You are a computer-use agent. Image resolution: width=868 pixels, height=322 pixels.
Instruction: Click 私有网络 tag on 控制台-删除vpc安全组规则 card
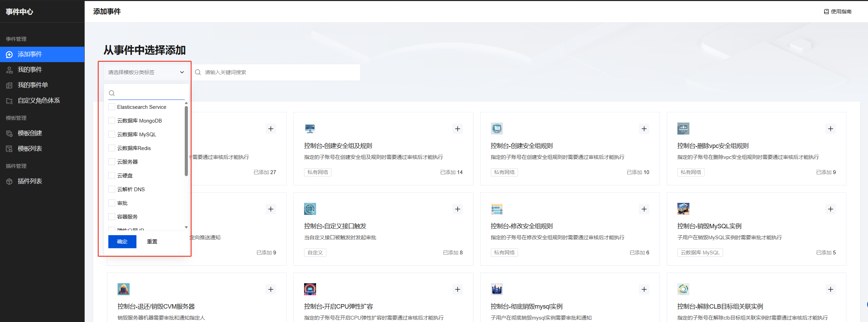point(691,172)
